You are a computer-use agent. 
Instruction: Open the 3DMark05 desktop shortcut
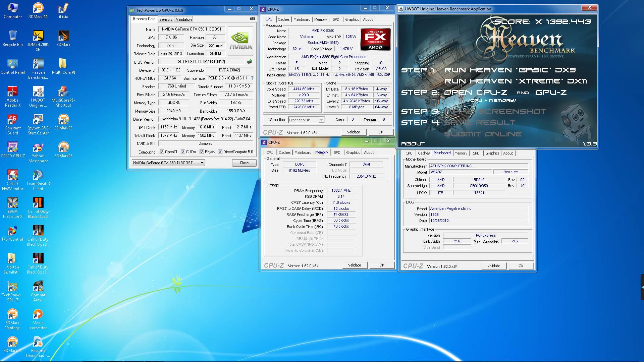(63, 150)
